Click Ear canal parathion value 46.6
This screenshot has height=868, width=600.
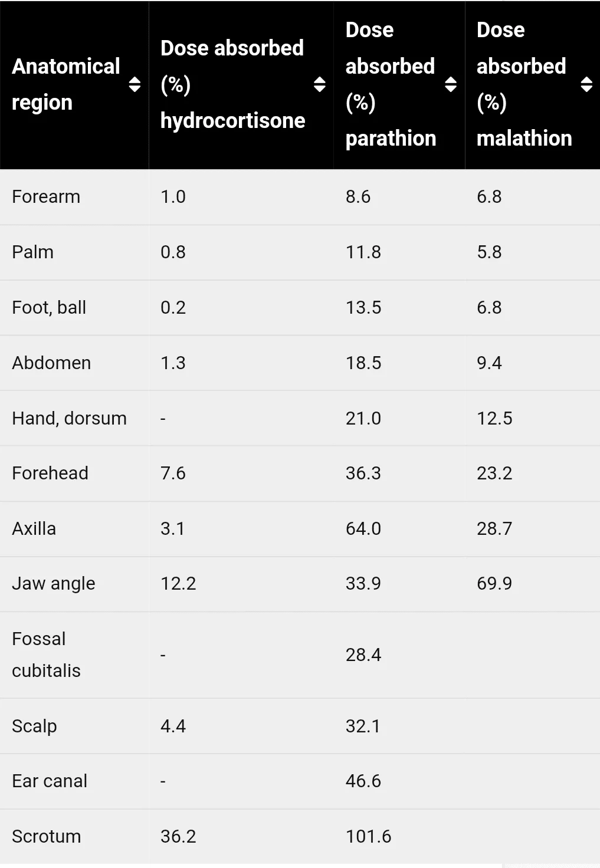(363, 781)
